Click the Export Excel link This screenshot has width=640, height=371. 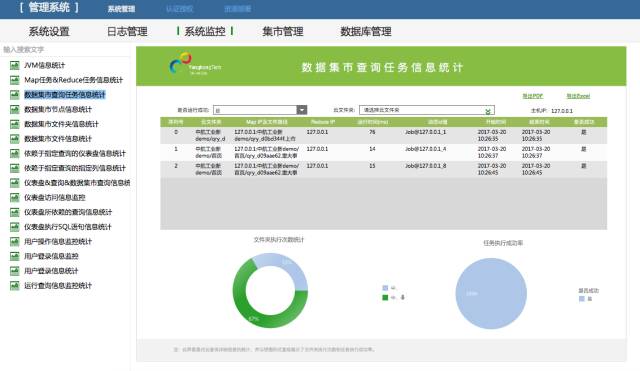point(578,96)
